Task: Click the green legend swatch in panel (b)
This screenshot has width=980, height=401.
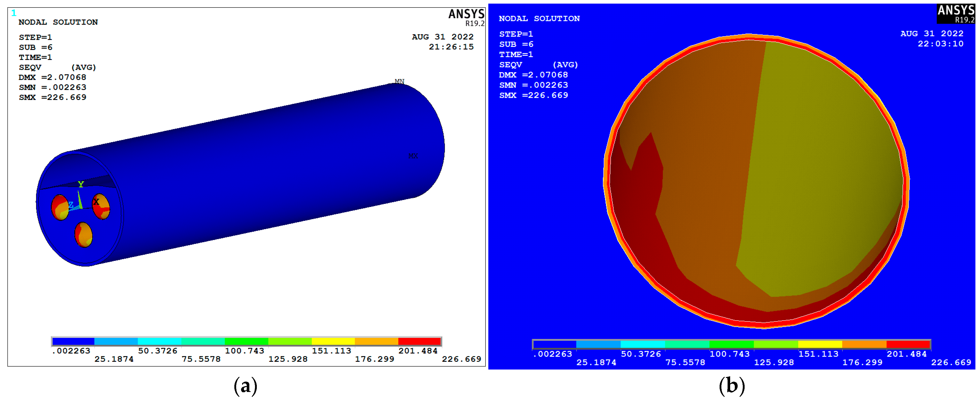Action: (731, 344)
